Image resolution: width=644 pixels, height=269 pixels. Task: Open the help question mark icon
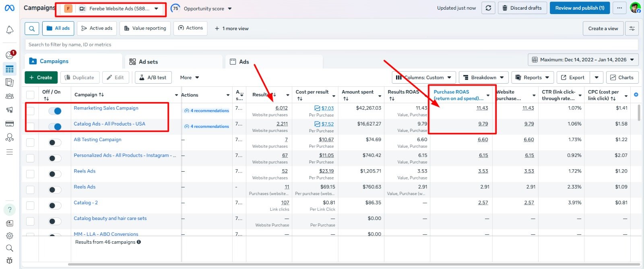pyautogui.click(x=10, y=209)
